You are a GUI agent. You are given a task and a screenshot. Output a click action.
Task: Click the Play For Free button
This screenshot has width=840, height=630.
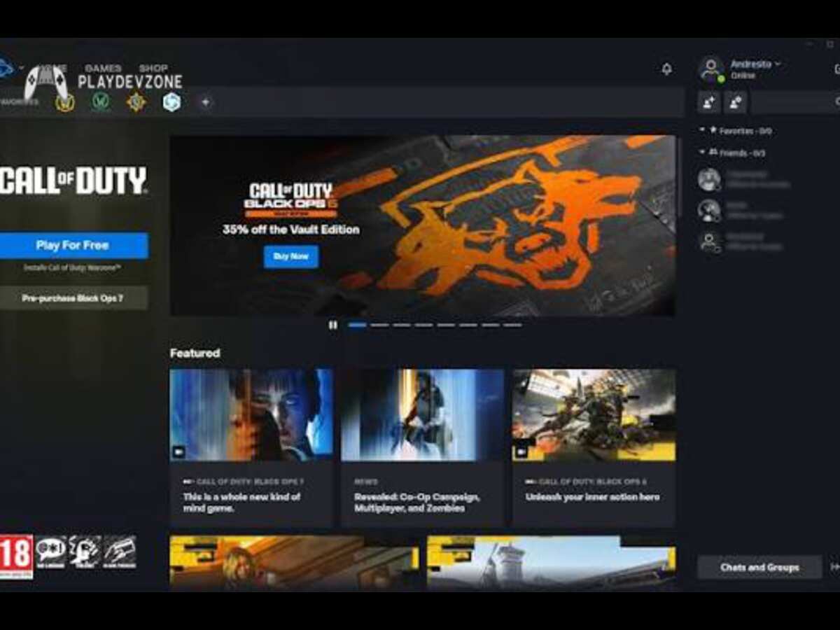tap(73, 246)
